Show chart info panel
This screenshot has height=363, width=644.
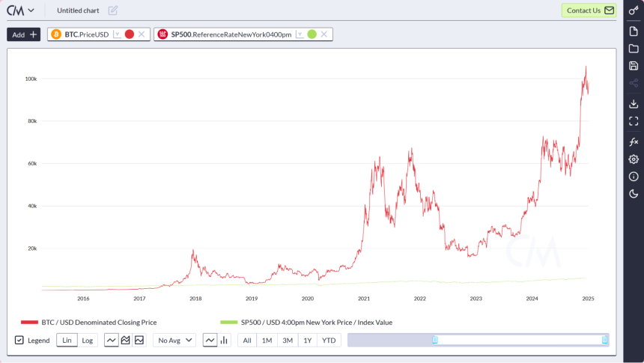(634, 177)
